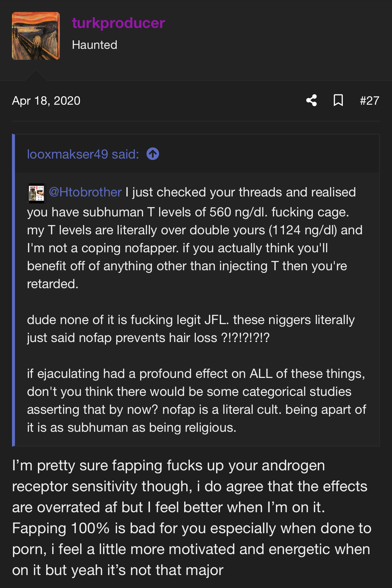Click quoted paragraph about categorical studies
392x588 pixels.
pyautogui.click(x=196, y=401)
